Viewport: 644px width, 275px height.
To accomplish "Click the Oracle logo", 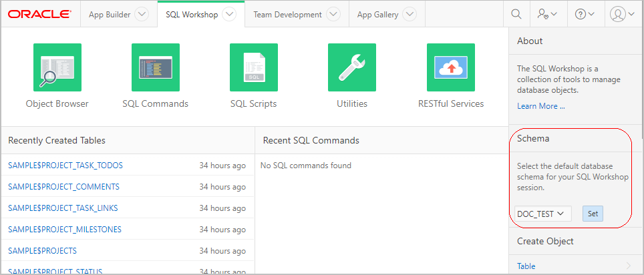I will coord(39,14).
